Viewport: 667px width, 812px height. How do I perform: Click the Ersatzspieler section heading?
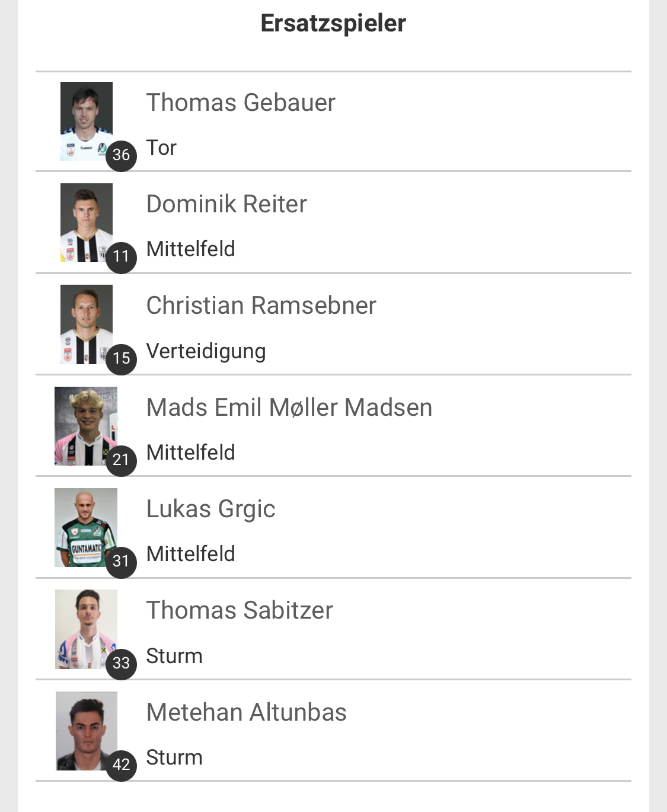tap(333, 24)
